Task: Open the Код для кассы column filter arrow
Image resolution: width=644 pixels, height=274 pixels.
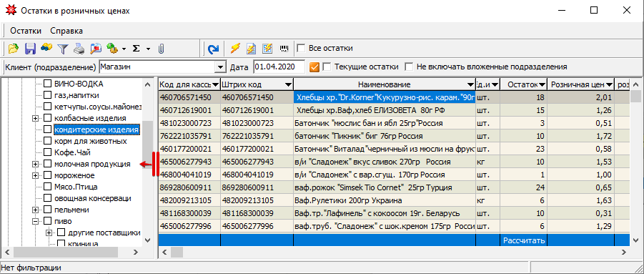Action: (x=216, y=84)
